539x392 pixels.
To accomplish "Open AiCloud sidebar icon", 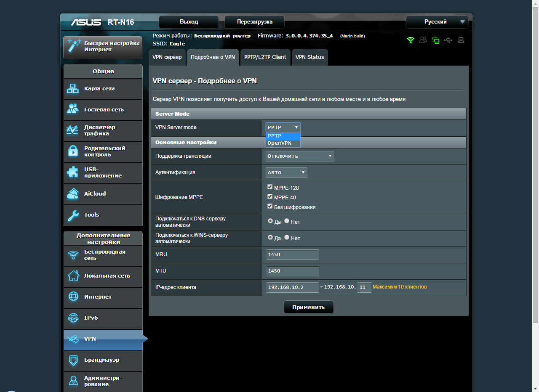I will tap(73, 194).
